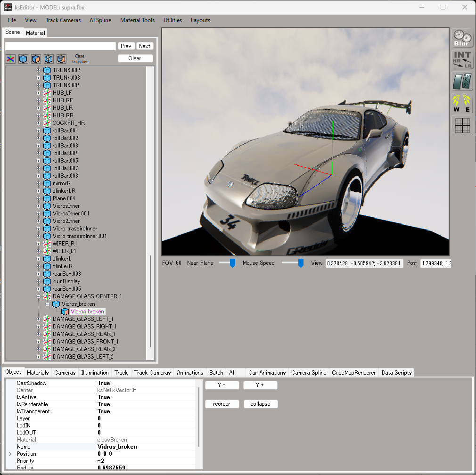The height and width of the screenshot is (475, 476).
Task: Click the Name property value Vidros_broken
Action: pyautogui.click(x=117, y=447)
